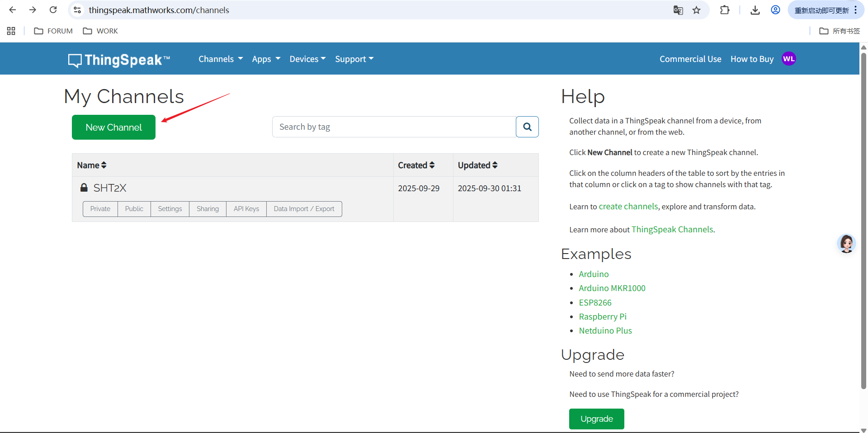Open the WORK bookmarks folder
This screenshot has width=868, height=433.
click(x=100, y=31)
